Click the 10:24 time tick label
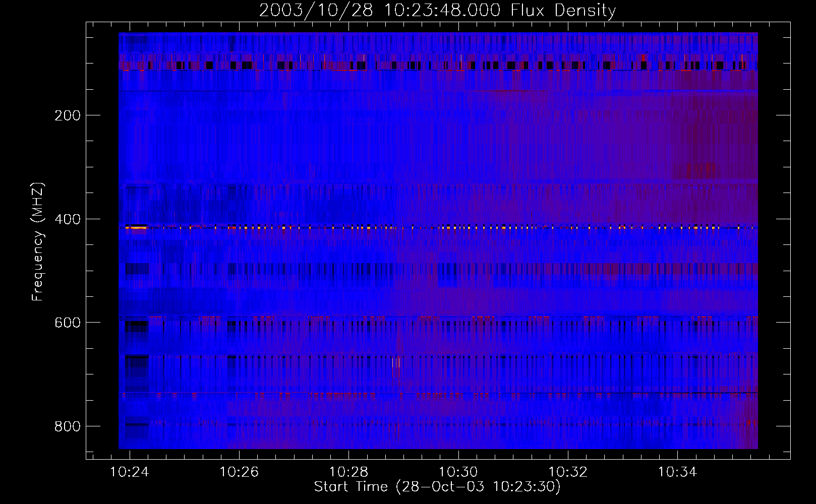 click(x=130, y=472)
